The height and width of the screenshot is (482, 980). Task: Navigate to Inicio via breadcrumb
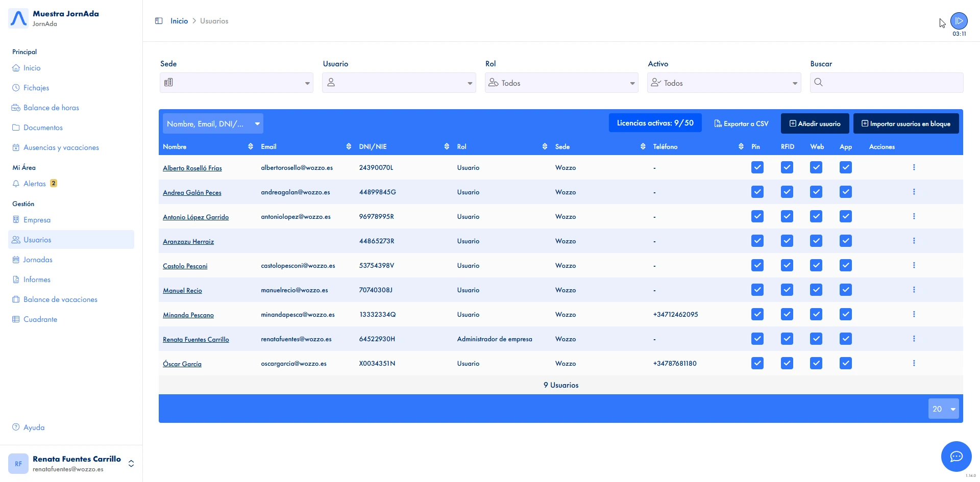point(179,20)
